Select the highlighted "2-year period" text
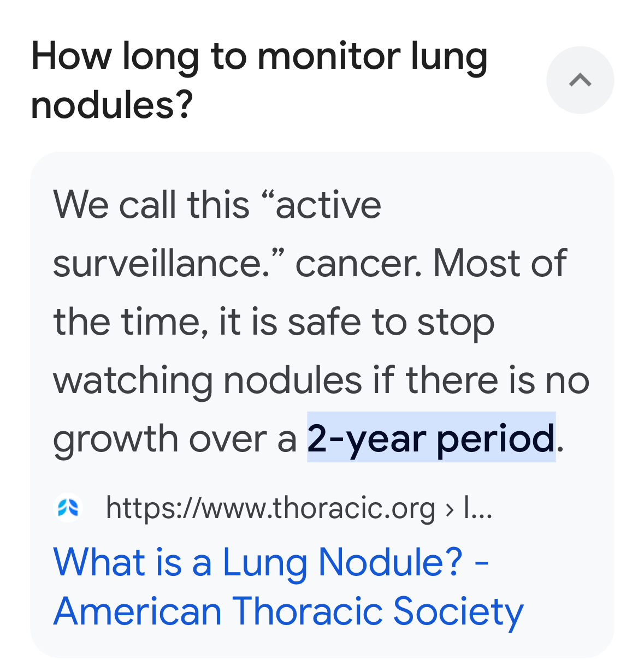644x672 pixels. click(x=431, y=438)
